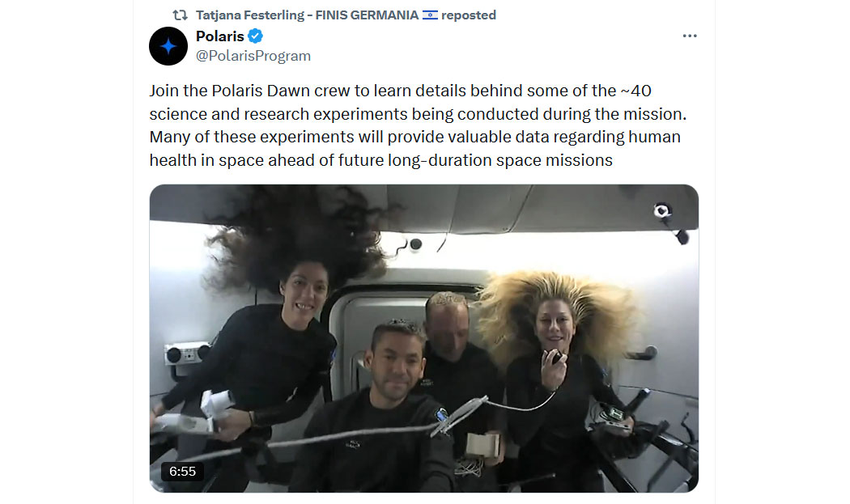Click the tweet's first line mentioning the Polaris Dawn crew
The height and width of the screenshot is (504, 850).
400,91
